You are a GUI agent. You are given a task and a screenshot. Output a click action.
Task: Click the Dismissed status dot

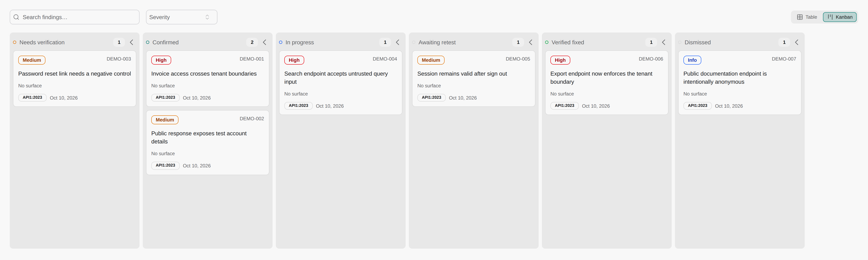(680, 42)
